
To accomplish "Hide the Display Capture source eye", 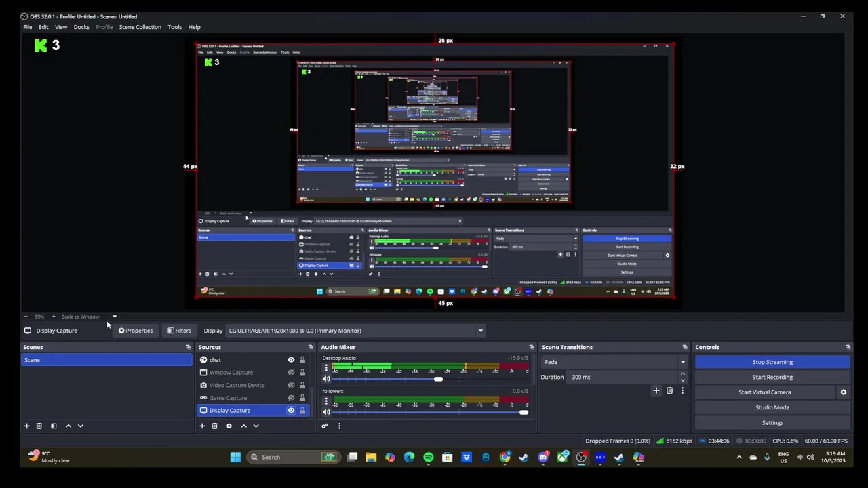I will click(291, 411).
